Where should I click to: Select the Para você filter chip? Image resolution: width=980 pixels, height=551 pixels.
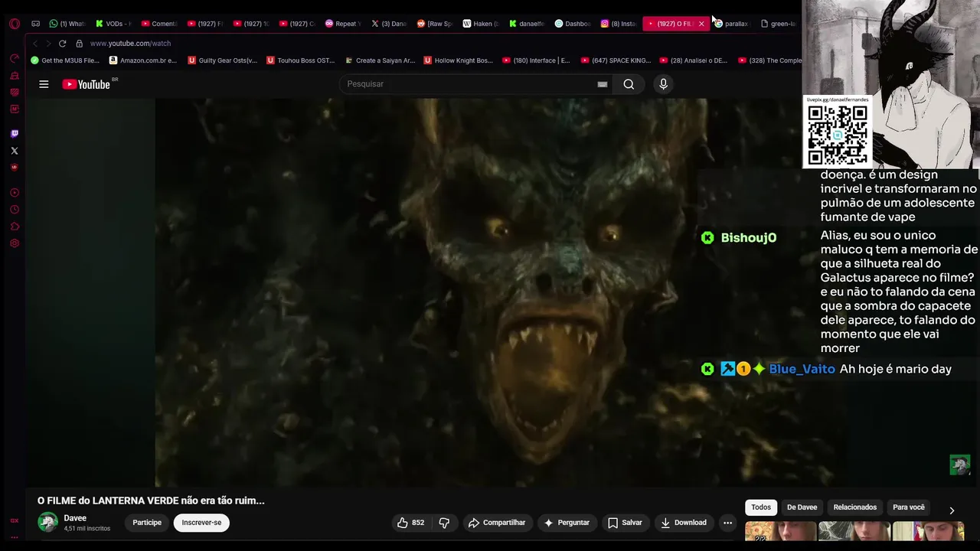909,507
